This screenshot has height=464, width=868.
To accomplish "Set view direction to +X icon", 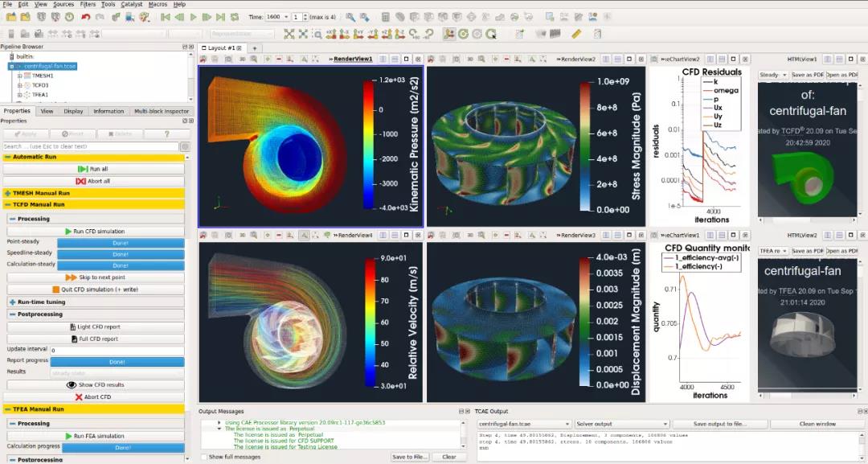I will point(331,35).
